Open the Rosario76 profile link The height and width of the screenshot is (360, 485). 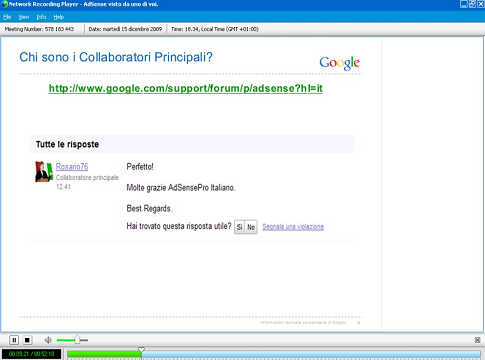click(72, 166)
